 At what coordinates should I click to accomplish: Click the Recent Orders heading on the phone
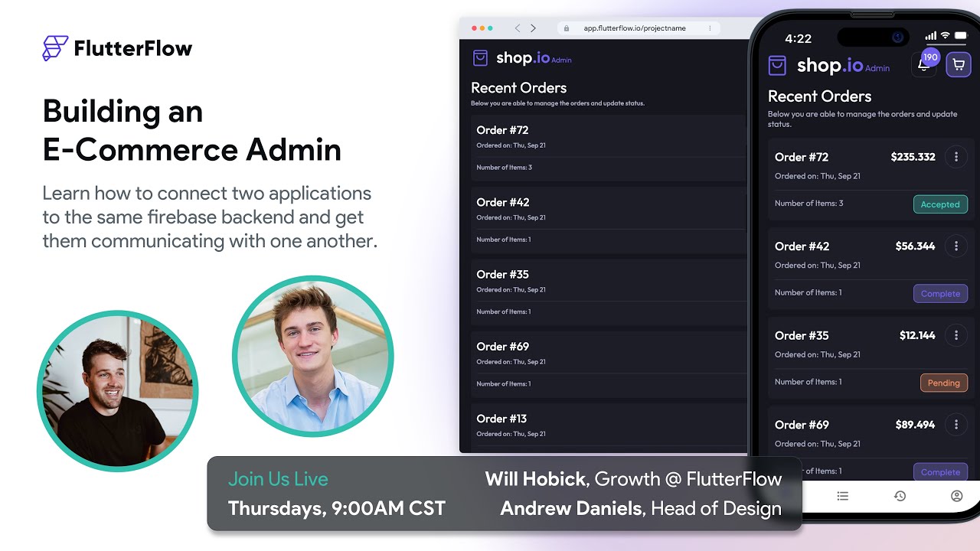click(819, 96)
